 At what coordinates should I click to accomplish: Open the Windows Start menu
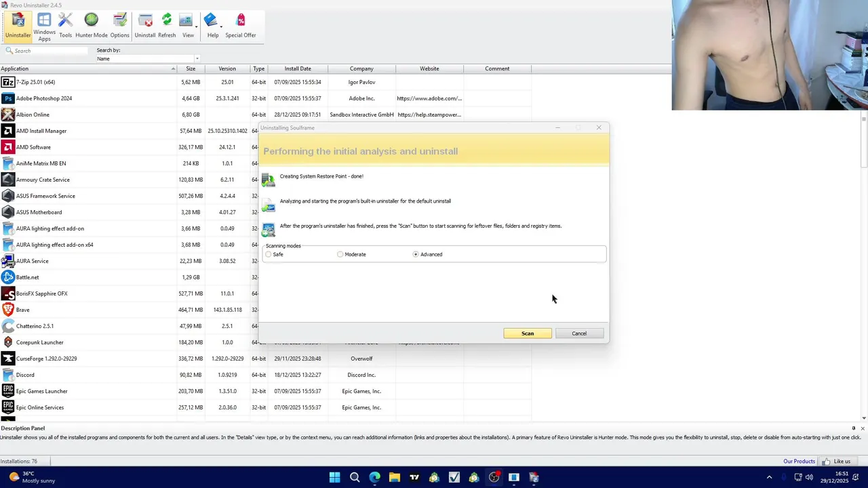[x=334, y=478]
